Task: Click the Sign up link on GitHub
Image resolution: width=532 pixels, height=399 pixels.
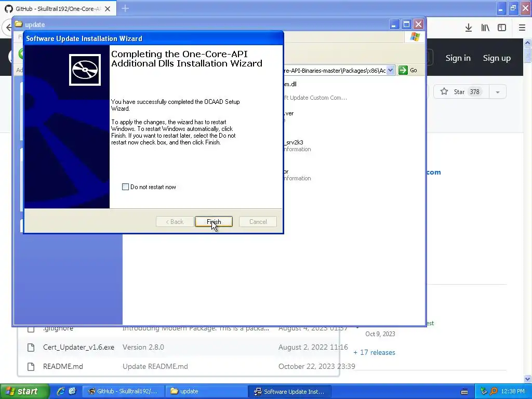Action: point(497,58)
